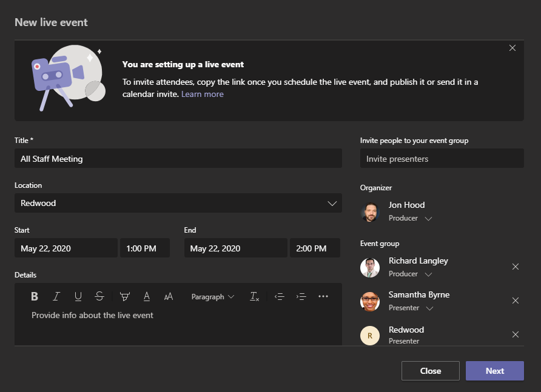Screen dimensions: 541x392
Task: Toggle underline in the formatting toolbar
Action: (78, 296)
